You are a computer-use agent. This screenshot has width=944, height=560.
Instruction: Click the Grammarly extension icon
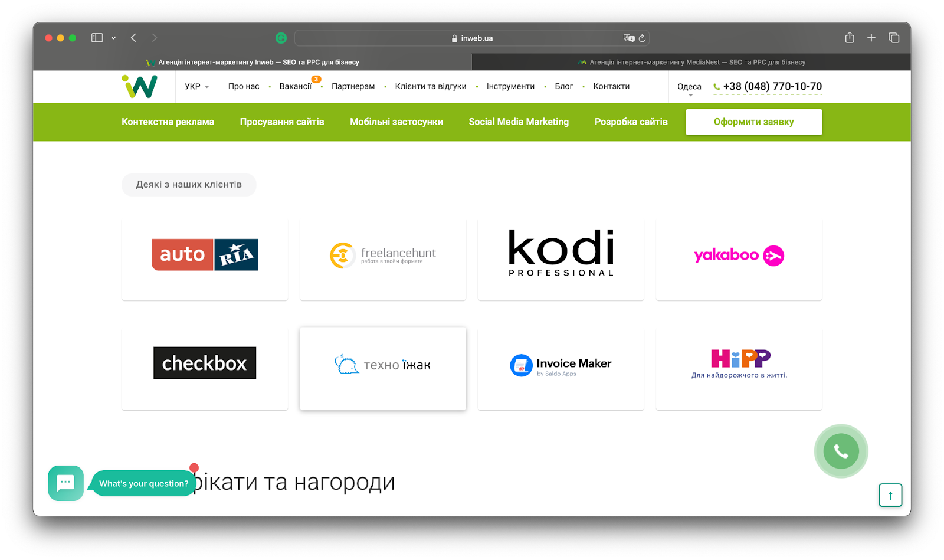[x=281, y=38]
